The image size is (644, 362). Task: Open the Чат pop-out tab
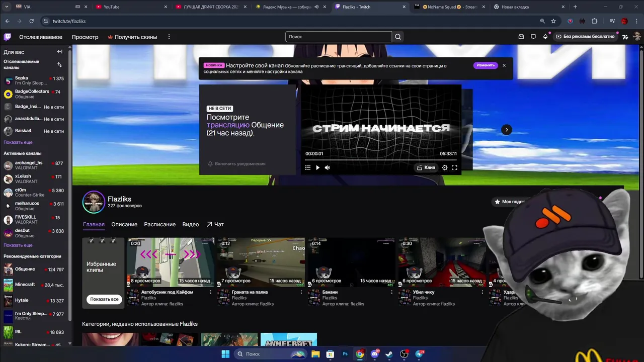(x=215, y=224)
